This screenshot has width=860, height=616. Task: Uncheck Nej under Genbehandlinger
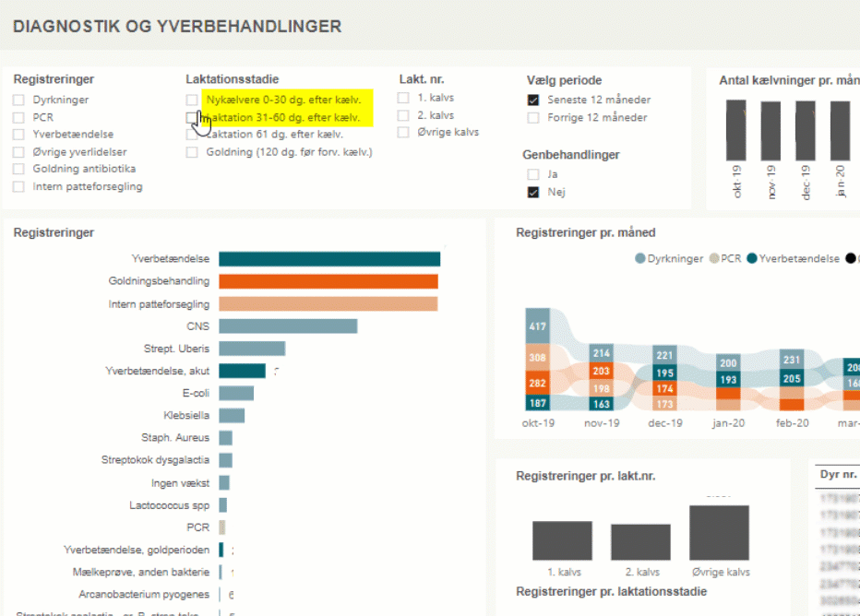[533, 193]
